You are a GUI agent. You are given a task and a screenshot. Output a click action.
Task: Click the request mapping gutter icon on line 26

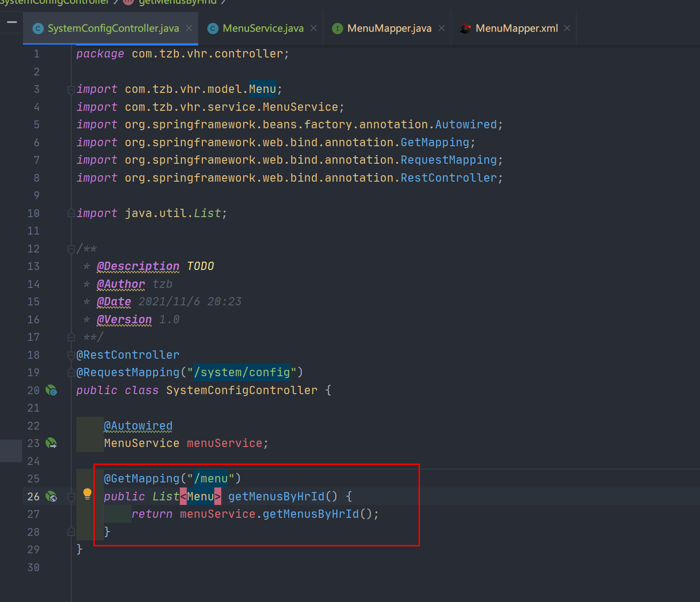coord(51,497)
